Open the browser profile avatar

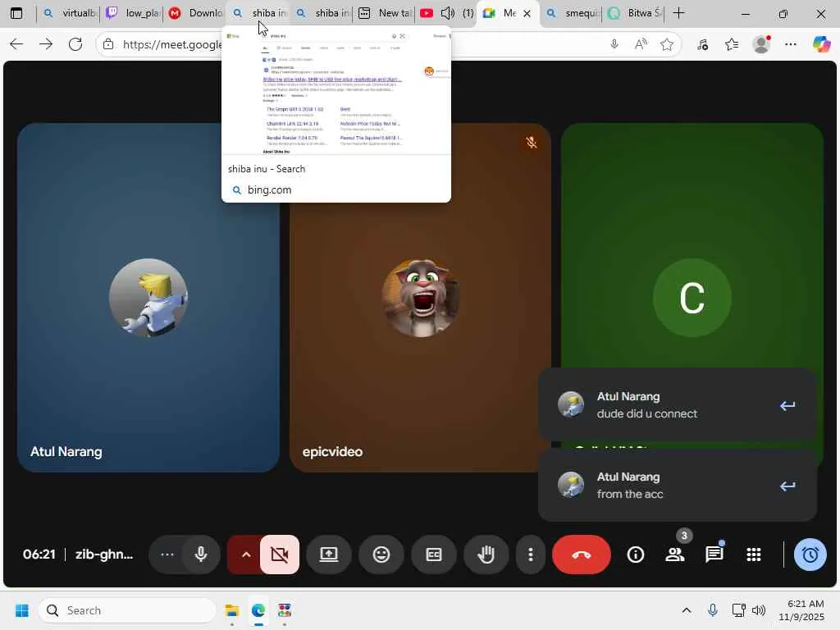(x=761, y=44)
